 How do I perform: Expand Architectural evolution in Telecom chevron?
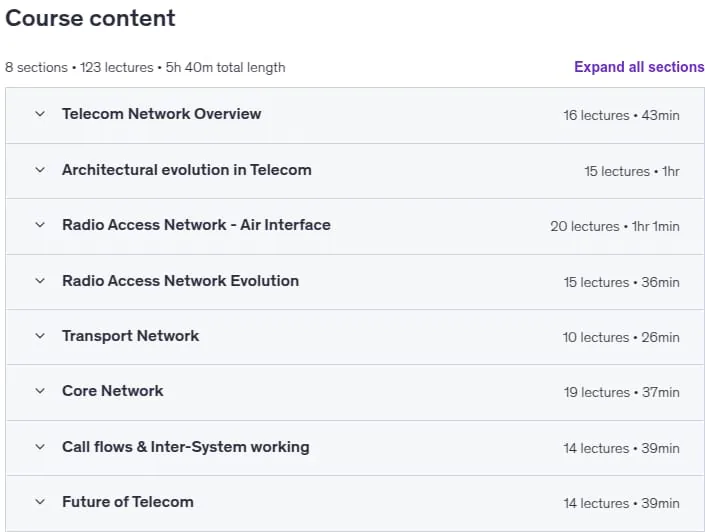[x=40, y=170]
